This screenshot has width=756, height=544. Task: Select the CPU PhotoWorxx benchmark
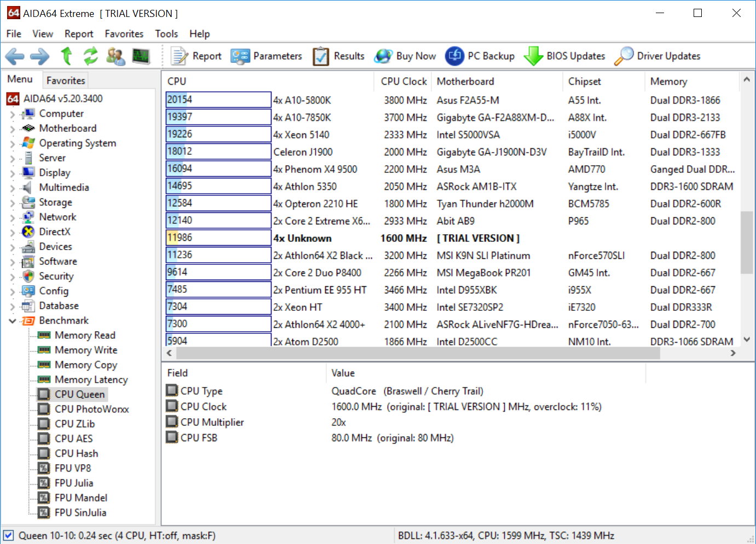[x=91, y=409]
